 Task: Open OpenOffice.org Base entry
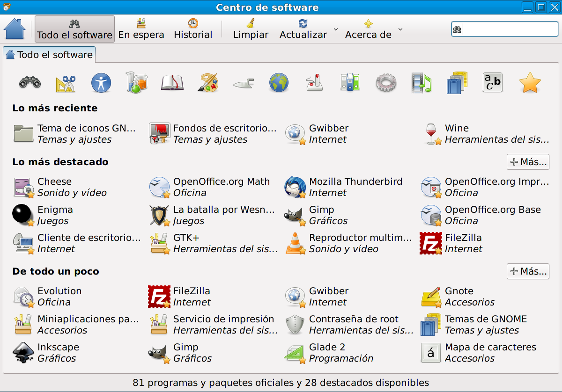click(x=481, y=215)
